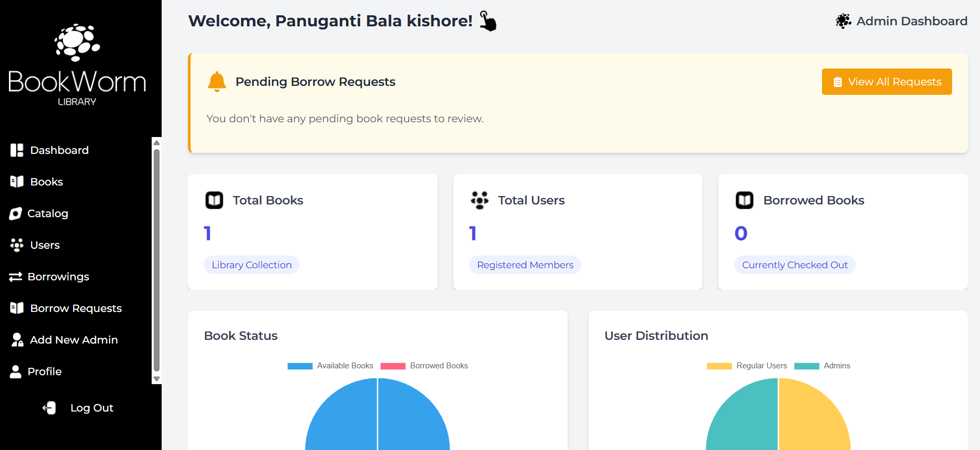The image size is (980, 450).
Task: Click the bell icon in Pending Borrow Requests
Action: click(217, 82)
